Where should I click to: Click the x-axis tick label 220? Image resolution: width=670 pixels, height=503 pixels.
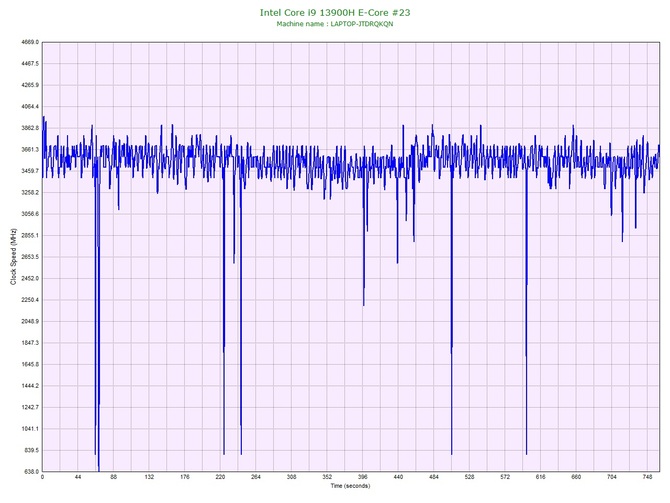(x=220, y=477)
